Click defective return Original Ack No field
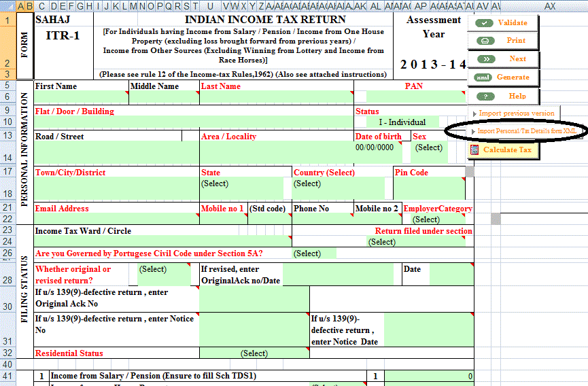Screen dimensions: 588x386 (254, 299)
